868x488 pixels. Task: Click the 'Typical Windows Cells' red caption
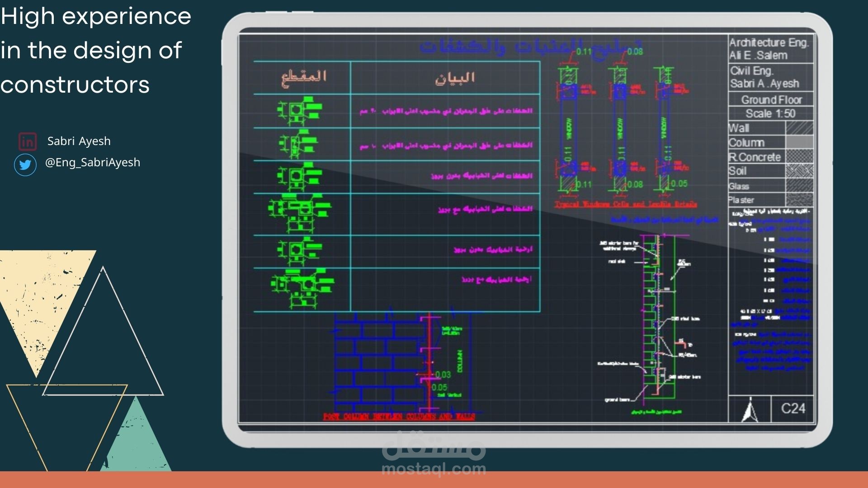626,204
